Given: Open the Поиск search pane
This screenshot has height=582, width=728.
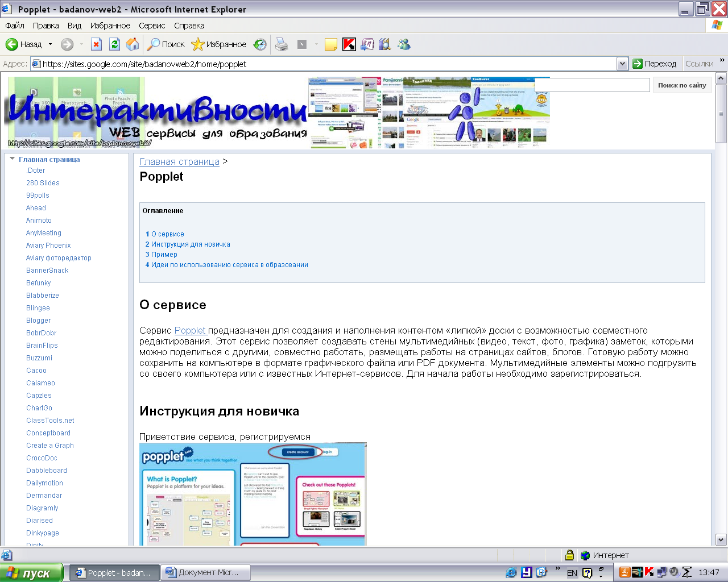Looking at the screenshot, I should (x=166, y=44).
